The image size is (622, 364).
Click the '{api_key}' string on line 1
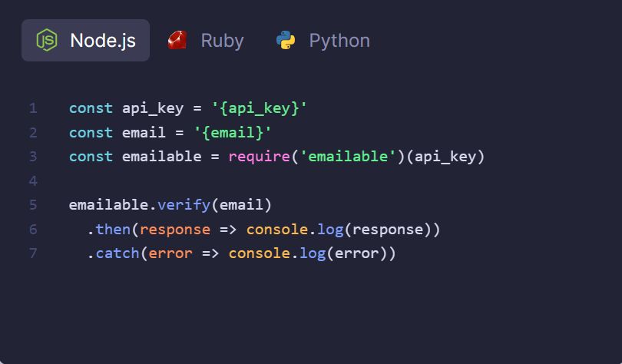(x=260, y=108)
